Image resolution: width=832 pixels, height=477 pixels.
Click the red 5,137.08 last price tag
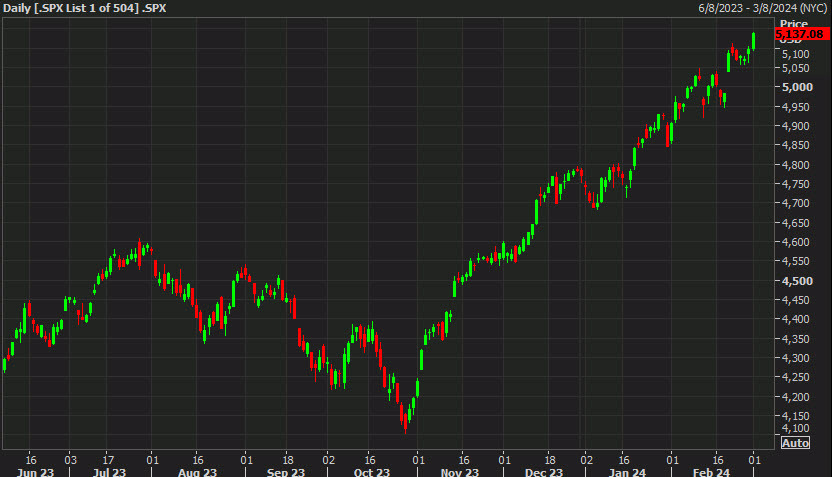coord(801,34)
